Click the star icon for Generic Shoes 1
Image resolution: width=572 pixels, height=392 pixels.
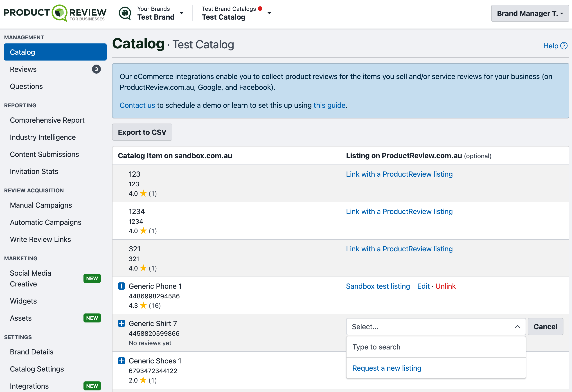click(x=143, y=380)
